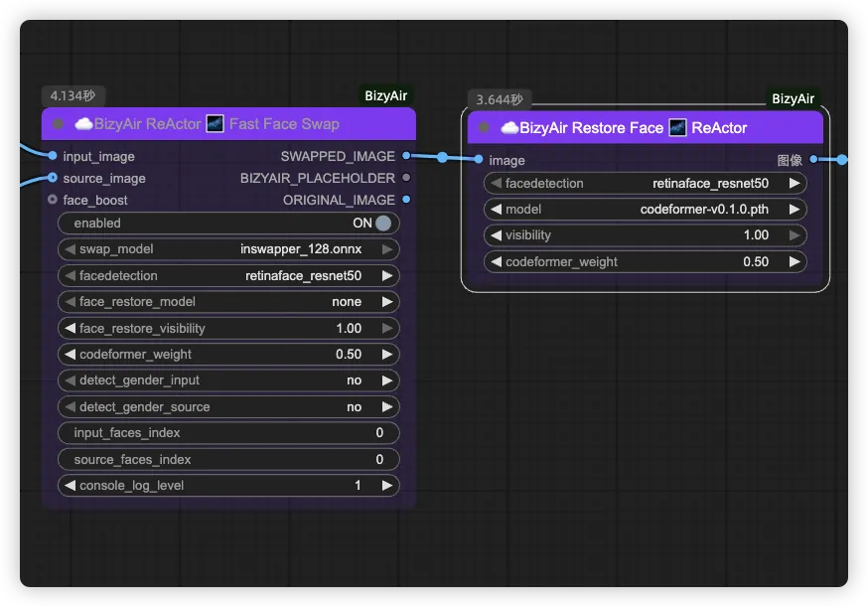Select the image input socket on Restore Face
This screenshot has width=868, height=607.
[x=479, y=160]
